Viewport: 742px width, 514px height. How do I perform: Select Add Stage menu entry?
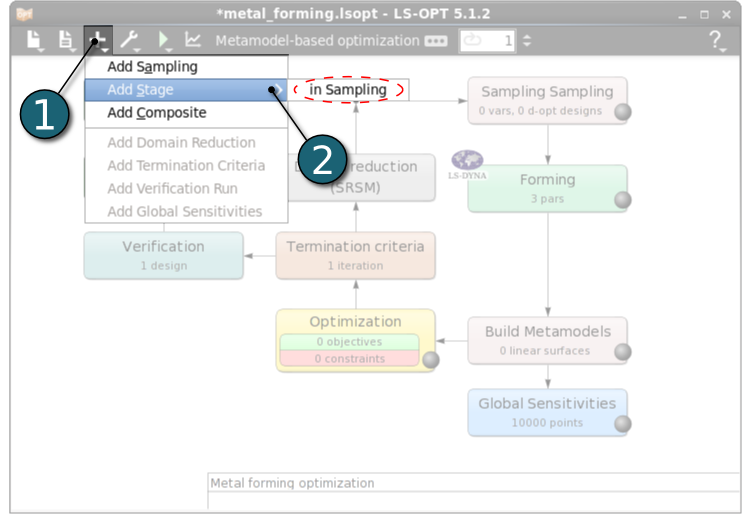[186, 90]
